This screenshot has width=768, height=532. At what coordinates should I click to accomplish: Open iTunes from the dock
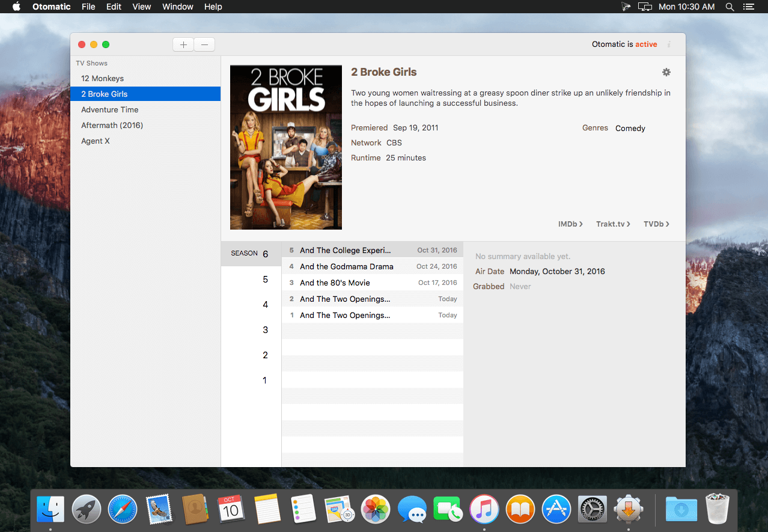[484, 510]
